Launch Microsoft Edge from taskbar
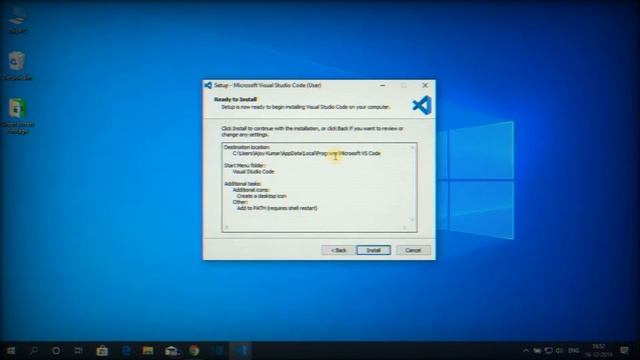640x360 pixels. (x=126, y=351)
